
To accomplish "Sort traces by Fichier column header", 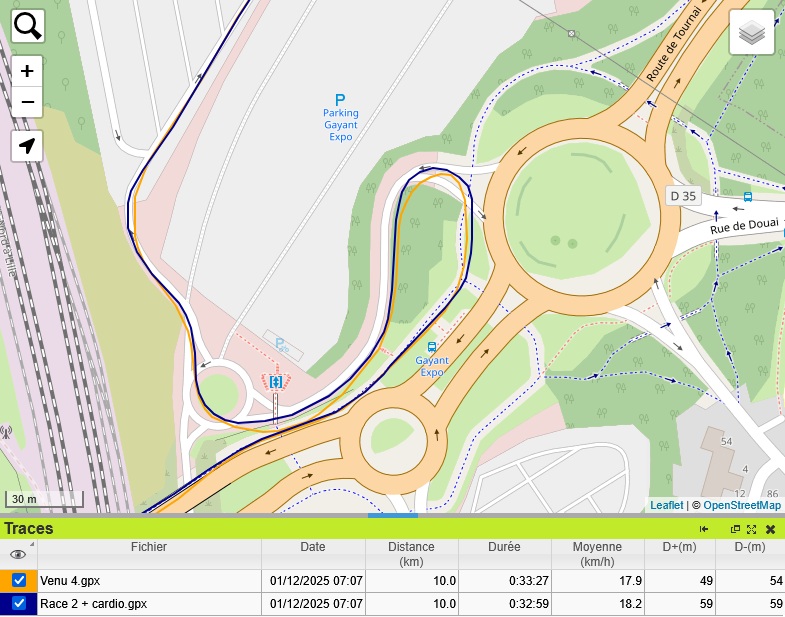I will pos(149,547).
